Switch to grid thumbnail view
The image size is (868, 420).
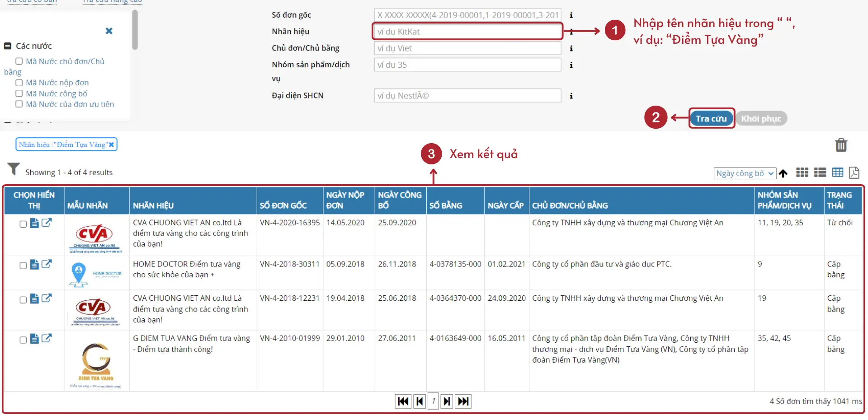pyautogui.click(x=802, y=173)
